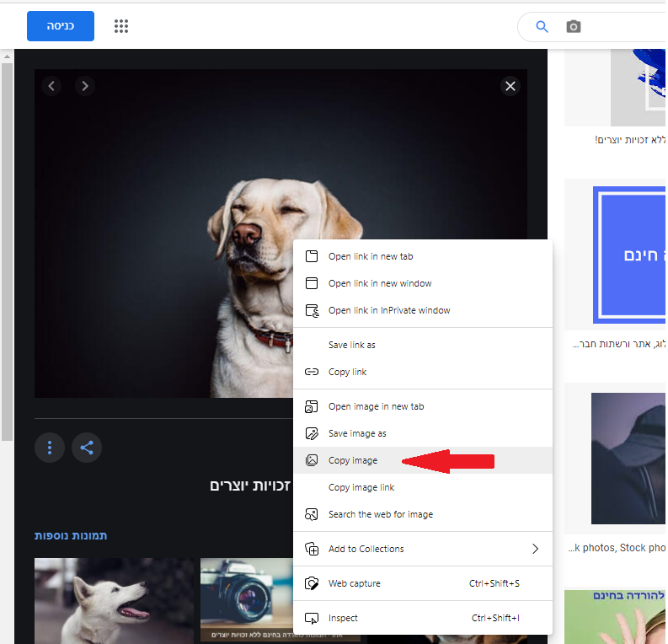
Task: Open search by image camera icon
Action: click(574, 26)
